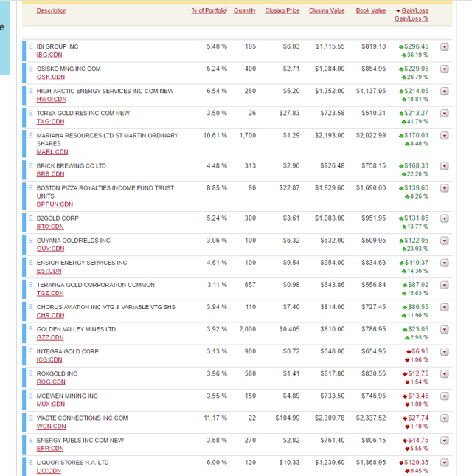Viewport: 472px width, 476px height.
Task: Open the BRB:CDN ticker link
Action: [x=50, y=174]
